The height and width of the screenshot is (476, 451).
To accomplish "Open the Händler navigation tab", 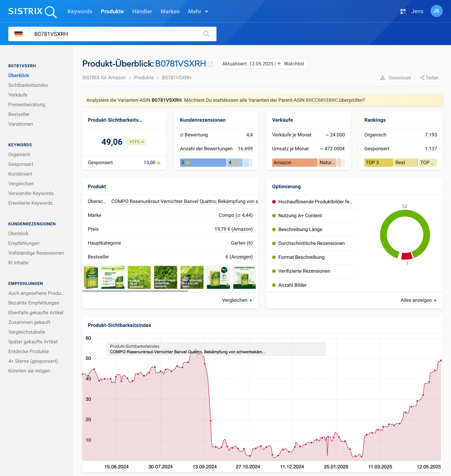I will click(142, 12).
